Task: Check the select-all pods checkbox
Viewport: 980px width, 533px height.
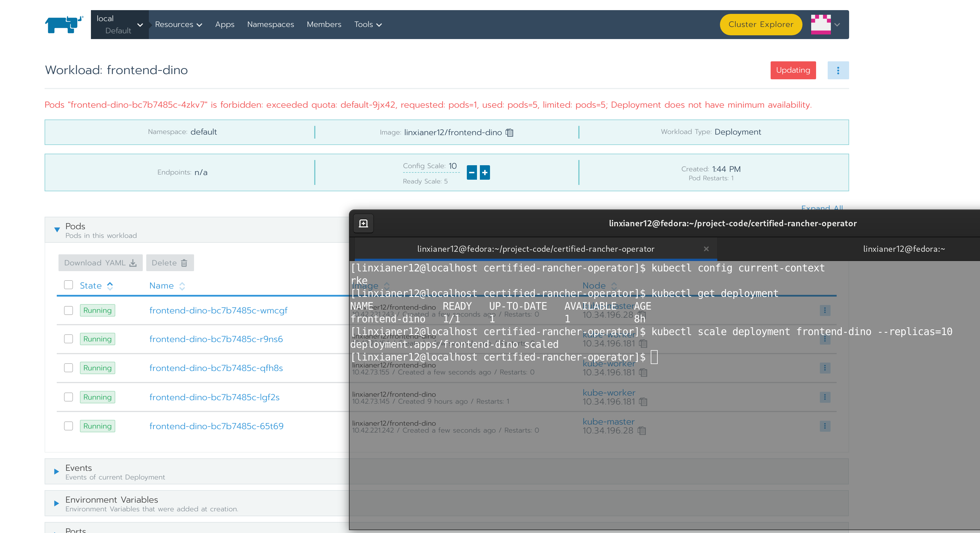Action: click(x=68, y=285)
